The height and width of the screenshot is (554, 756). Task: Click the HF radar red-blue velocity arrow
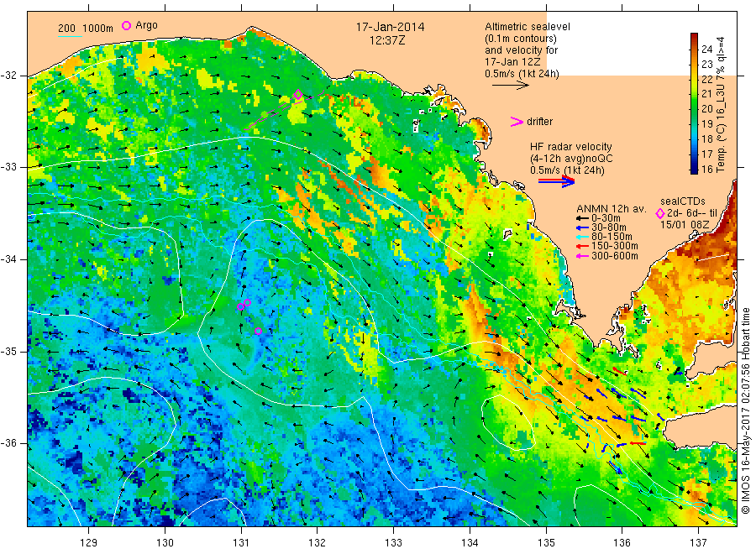coord(557,181)
